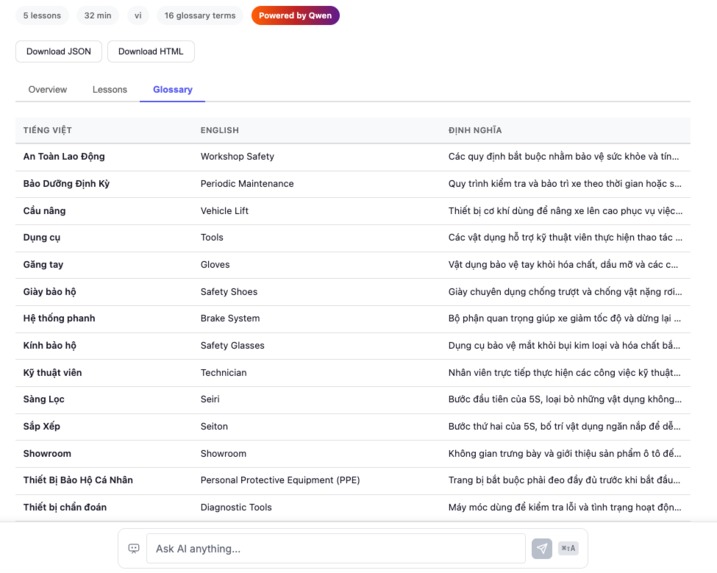Select the Dụng cụ term
Viewport: 717px width, 573px height.
pyautogui.click(x=42, y=237)
